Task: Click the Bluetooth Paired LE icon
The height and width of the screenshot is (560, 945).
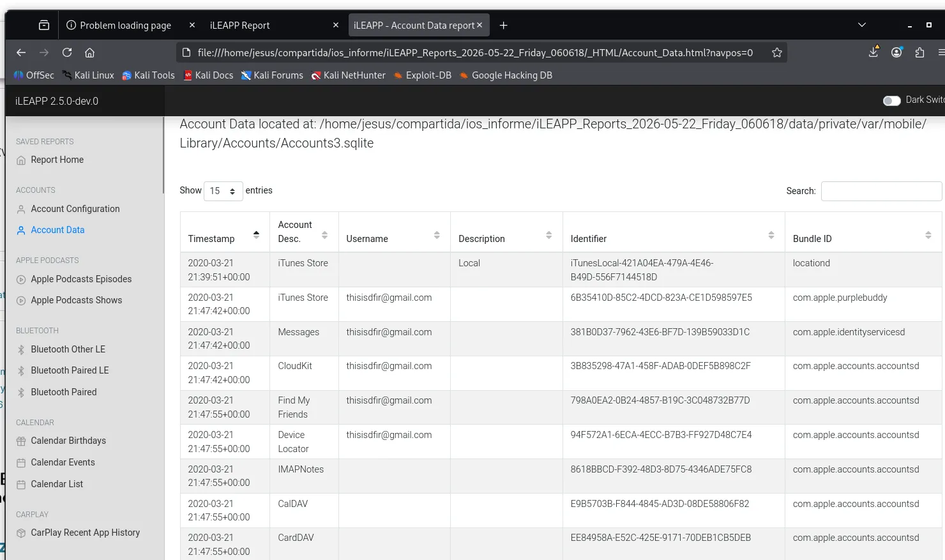Action: pyautogui.click(x=21, y=371)
